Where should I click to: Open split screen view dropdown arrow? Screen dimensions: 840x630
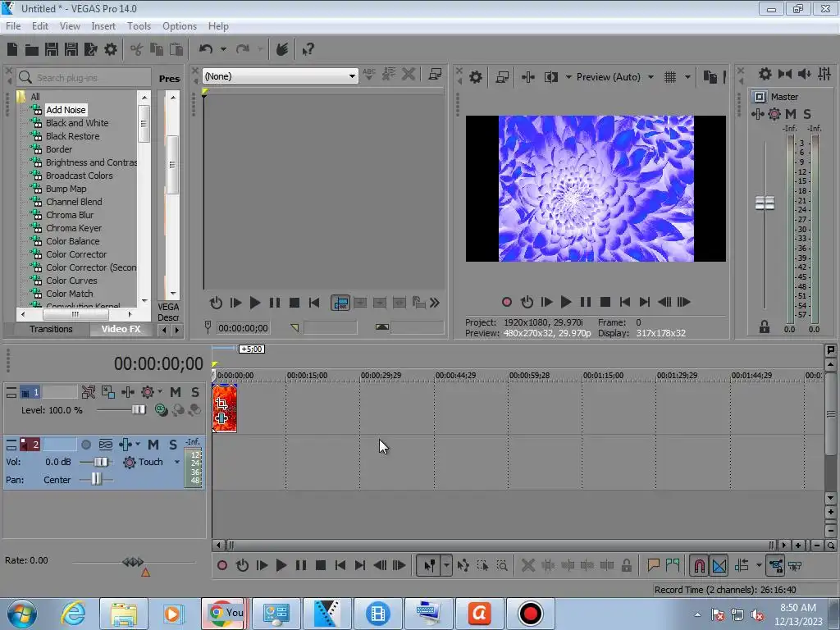(568, 77)
